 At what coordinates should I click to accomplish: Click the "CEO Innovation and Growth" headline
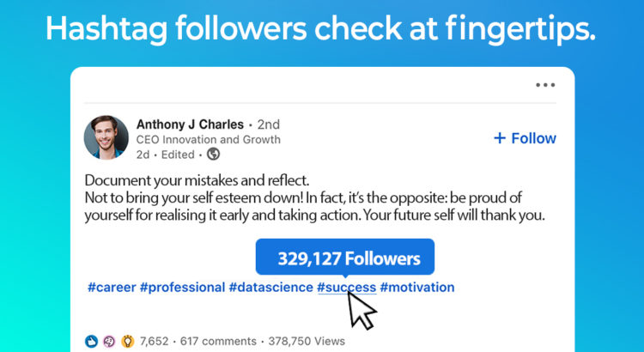[x=208, y=140]
